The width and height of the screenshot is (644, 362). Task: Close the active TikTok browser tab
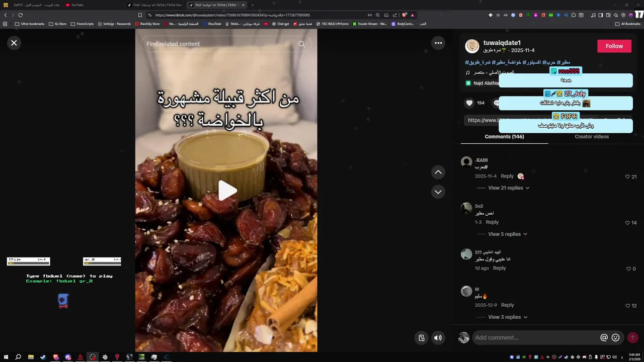click(243, 5)
